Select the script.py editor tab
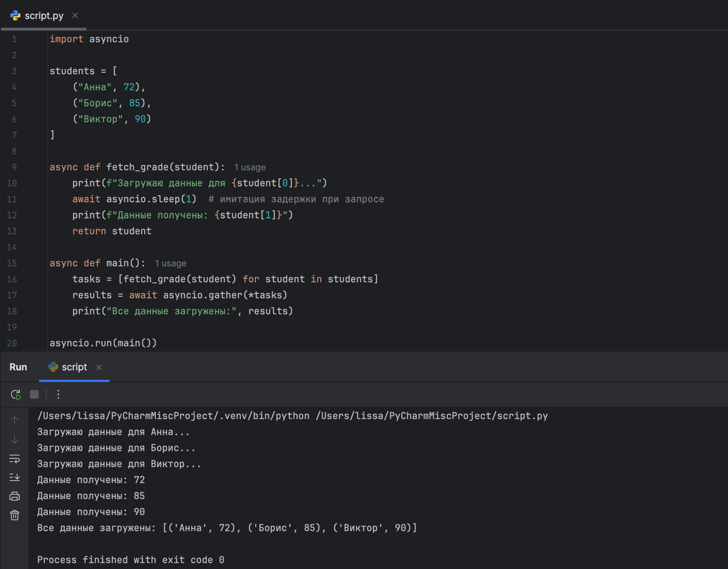The height and width of the screenshot is (569, 728). point(44,16)
